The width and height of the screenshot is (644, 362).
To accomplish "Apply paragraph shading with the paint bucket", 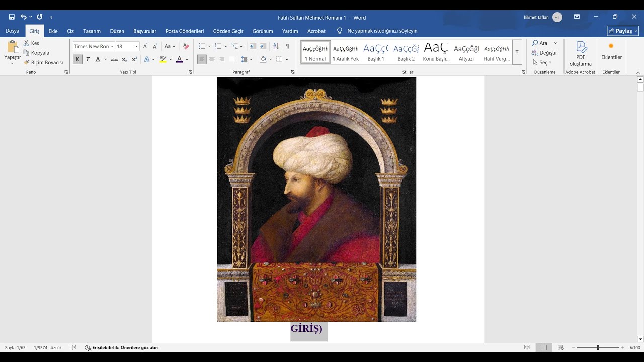I will (x=263, y=59).
